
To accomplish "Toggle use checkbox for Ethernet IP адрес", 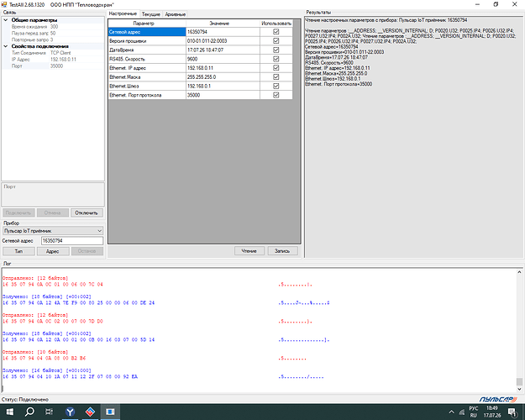I will [276, 68].
